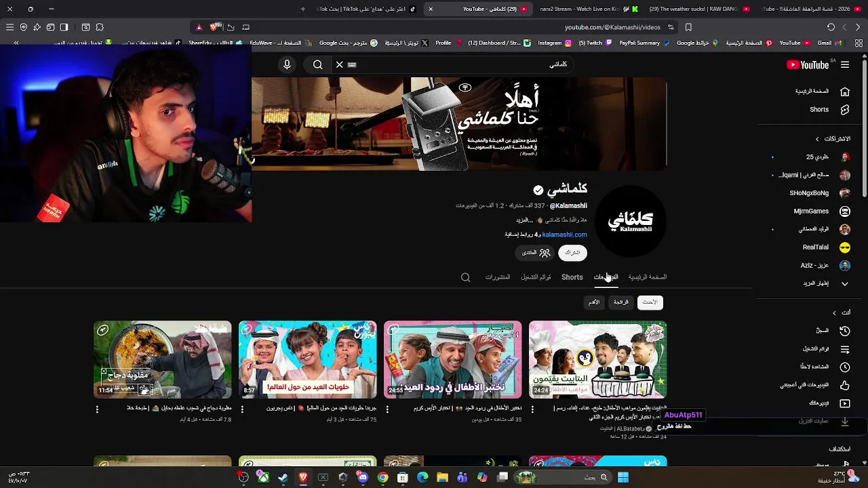Switch to Posts (المنشورات) tab
The width and height of the screenshot is (868, 488).
tap(497, 277)
